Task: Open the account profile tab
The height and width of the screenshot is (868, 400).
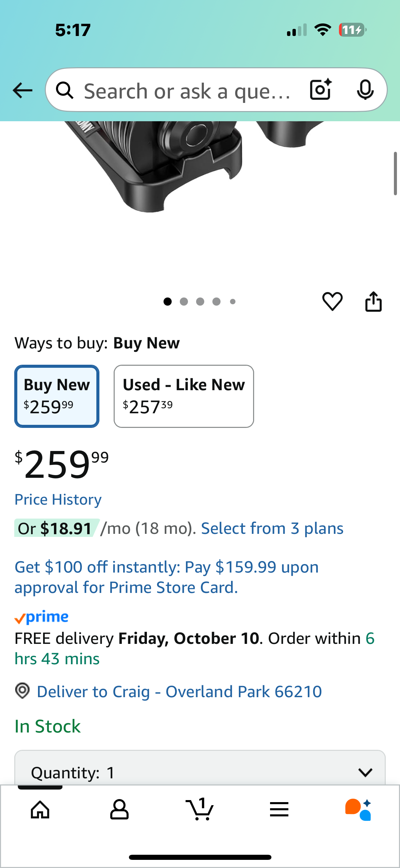Action: [x=119, y=810]
